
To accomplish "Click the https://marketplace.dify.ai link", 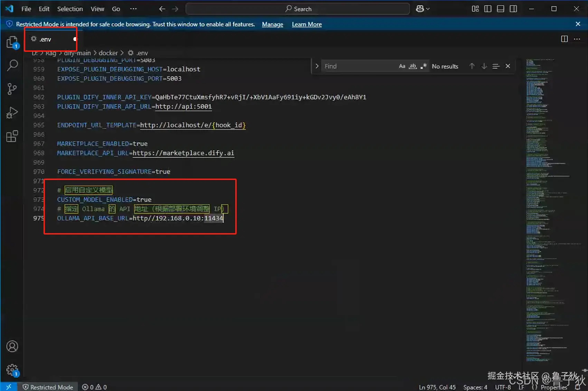I will [x=183, y=153].
